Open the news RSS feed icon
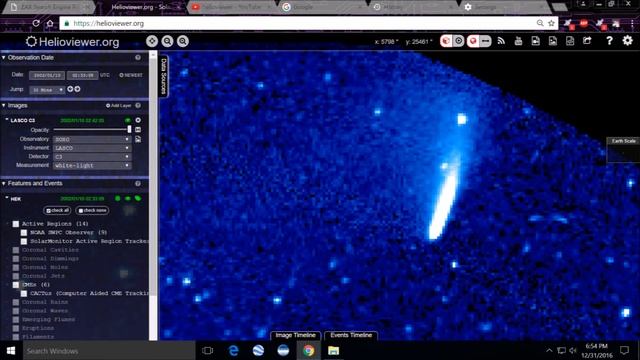The image size is (640, 360). pos(501,41)
